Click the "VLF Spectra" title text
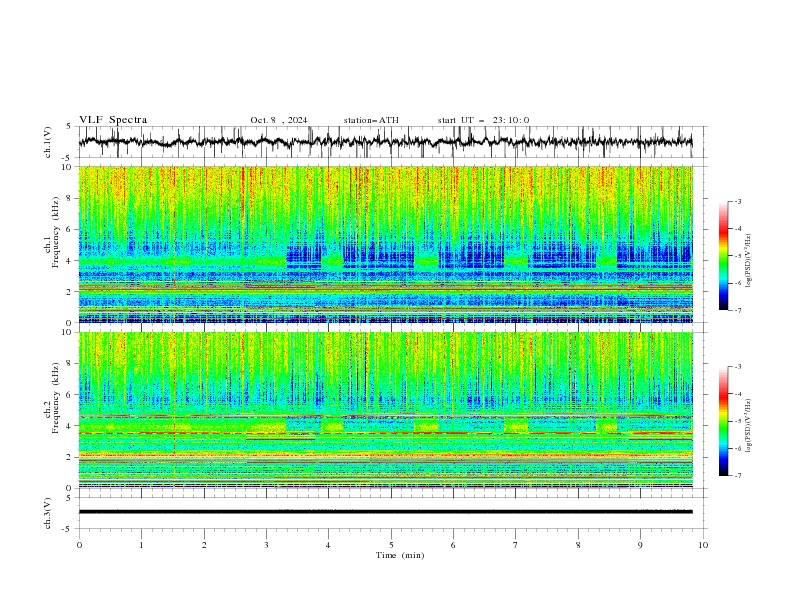Screen dimensions: 792x612 (x=113, y=120)
